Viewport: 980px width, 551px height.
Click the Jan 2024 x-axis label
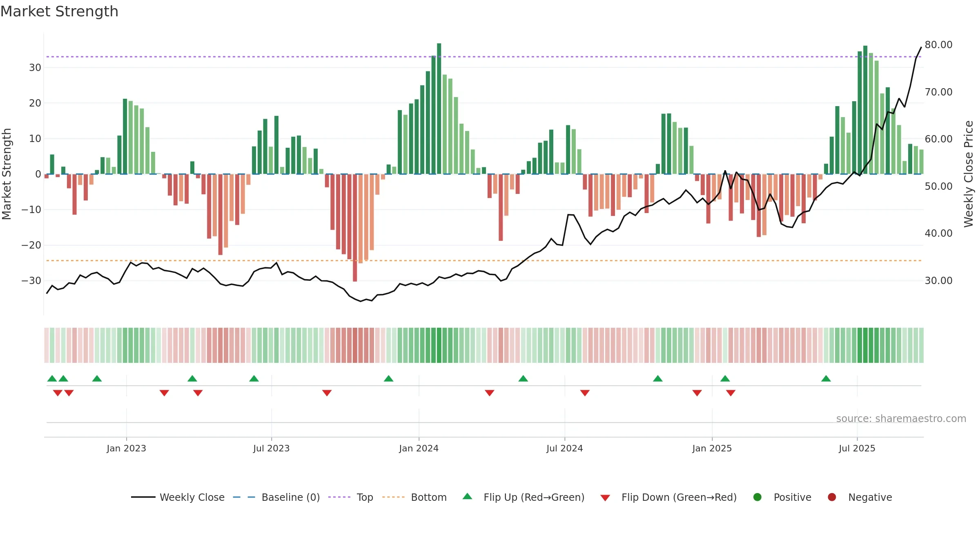tap(419, 448)
